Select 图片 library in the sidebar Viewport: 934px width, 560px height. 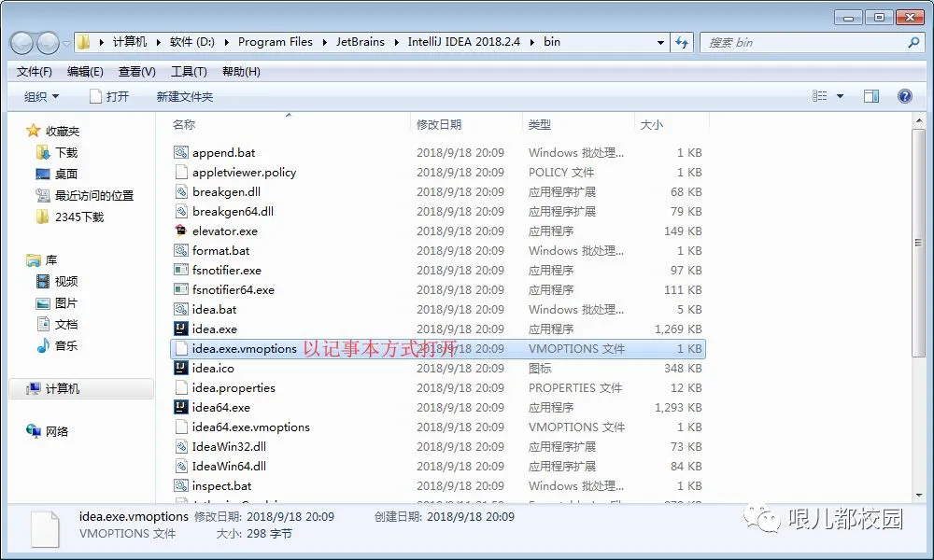coord(57,303)
